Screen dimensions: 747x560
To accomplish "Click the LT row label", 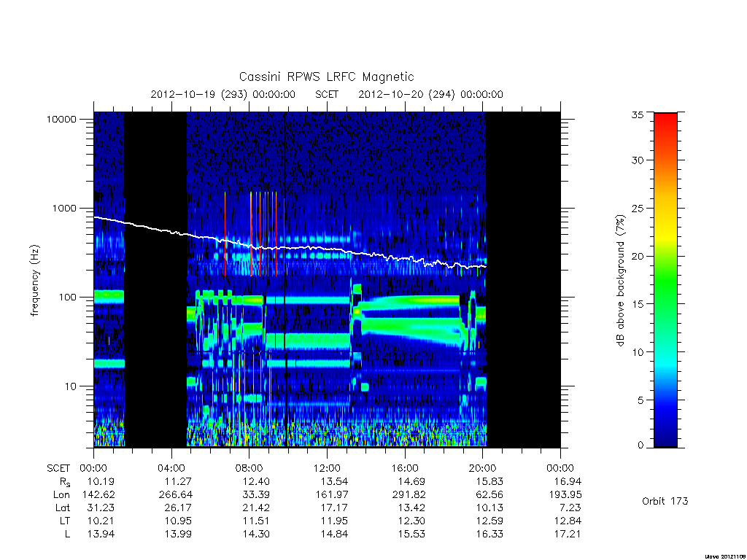I will click(x=65, y=521).
